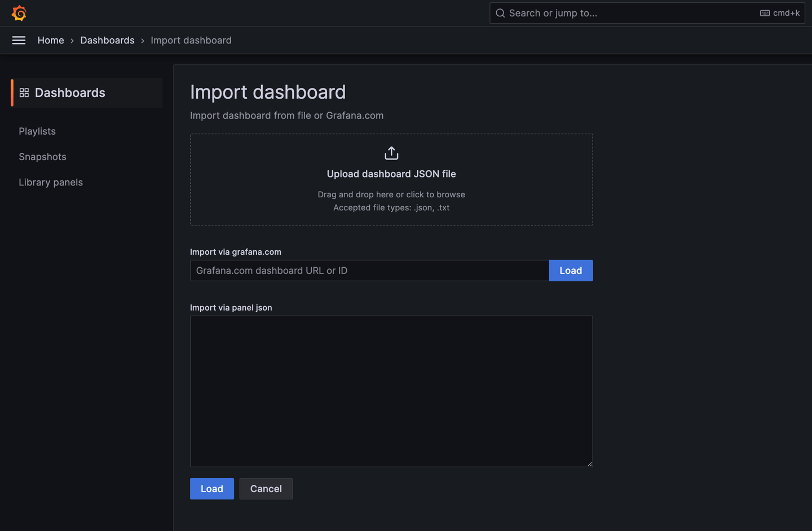Click the drop zone to browse for files
This screenshot has height=531, width=812.
pos(391,194)
